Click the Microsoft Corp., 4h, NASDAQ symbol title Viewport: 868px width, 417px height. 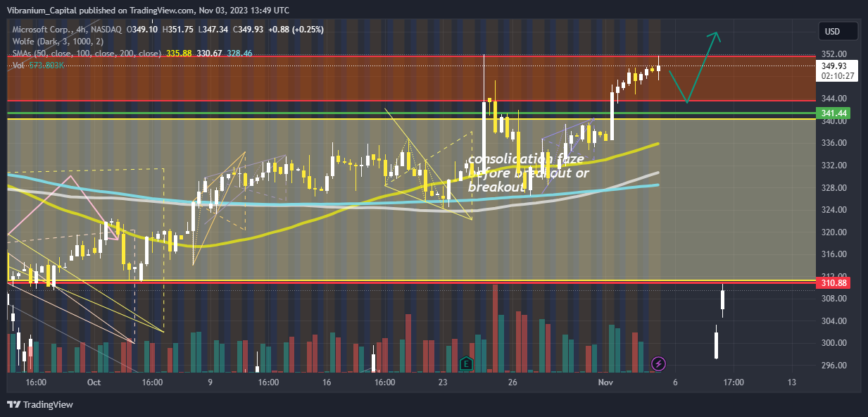[68, 29]
